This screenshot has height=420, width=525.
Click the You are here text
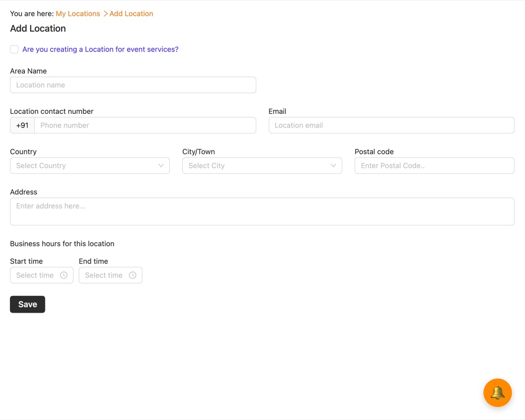32,14
